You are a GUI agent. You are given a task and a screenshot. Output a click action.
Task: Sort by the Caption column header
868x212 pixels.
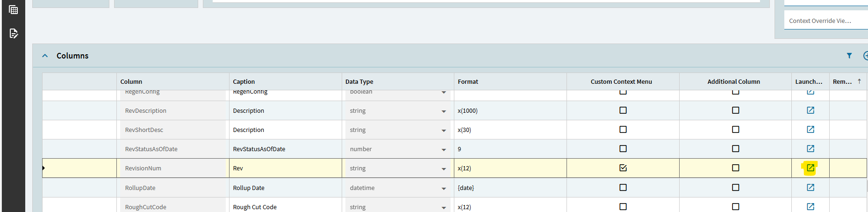tap(244, 81)
